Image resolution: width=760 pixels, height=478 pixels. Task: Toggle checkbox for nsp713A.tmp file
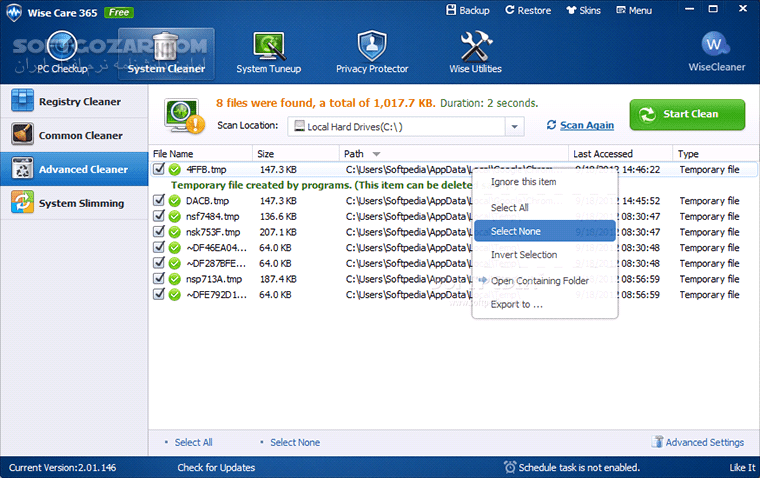click(158, 279)
